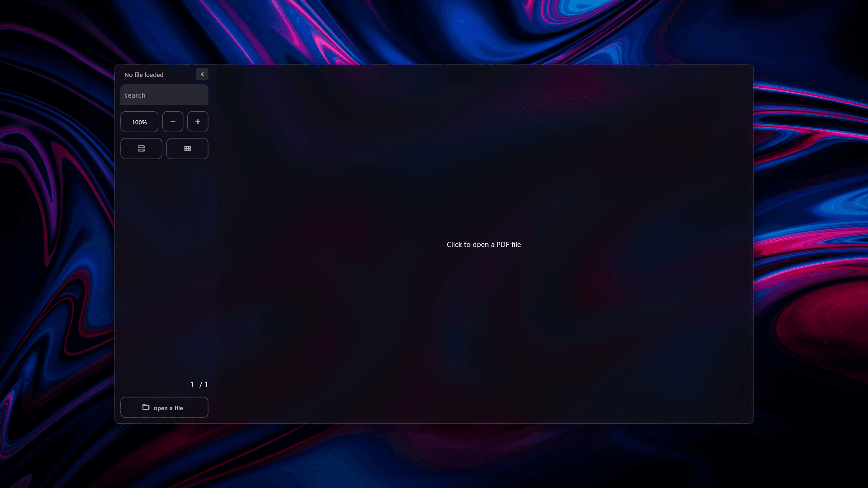Switch to grid thumbnail view
The height and width of the screenshot is (488, 868).
point(187,149)
